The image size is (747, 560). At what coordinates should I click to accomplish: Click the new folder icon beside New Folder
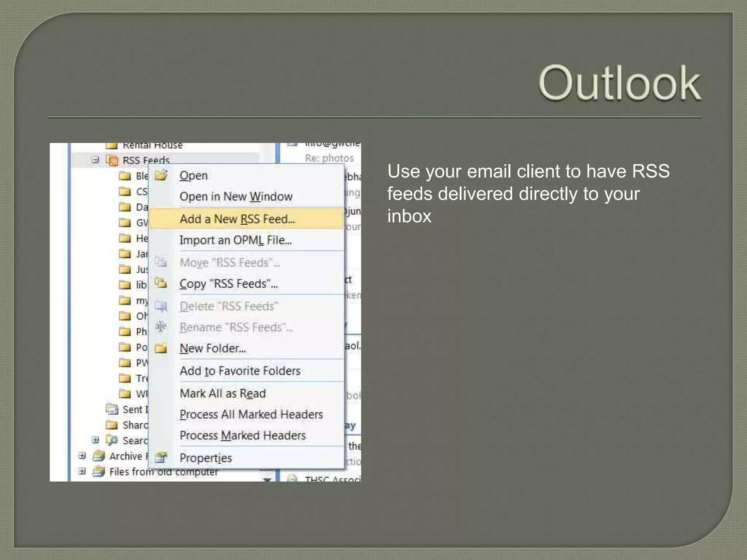(x=161, y=348)
